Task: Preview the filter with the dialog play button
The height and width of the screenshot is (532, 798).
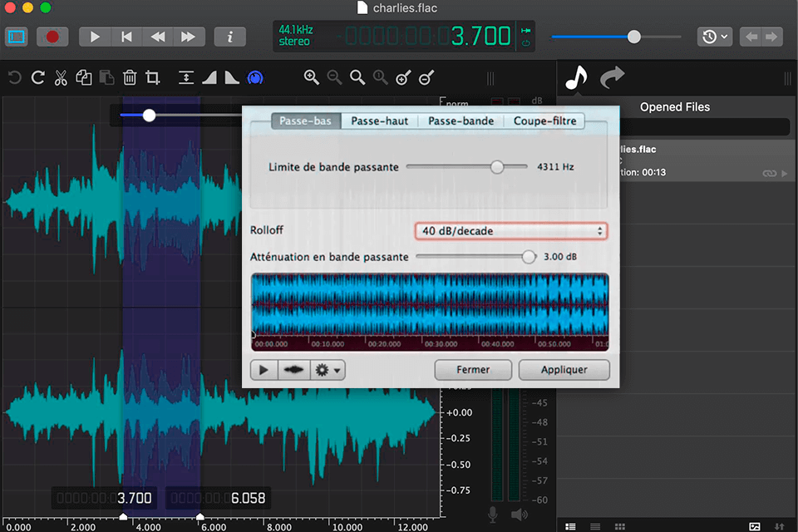Action: [264, 370]
